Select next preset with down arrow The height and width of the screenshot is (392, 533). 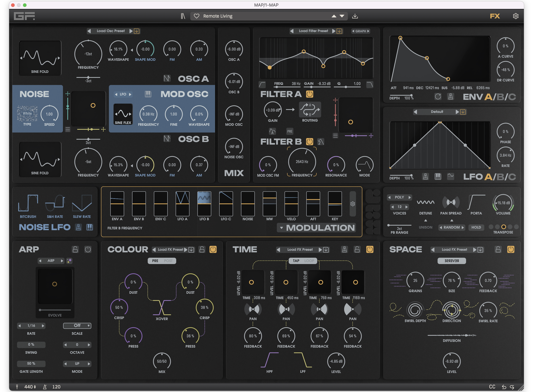342,16
